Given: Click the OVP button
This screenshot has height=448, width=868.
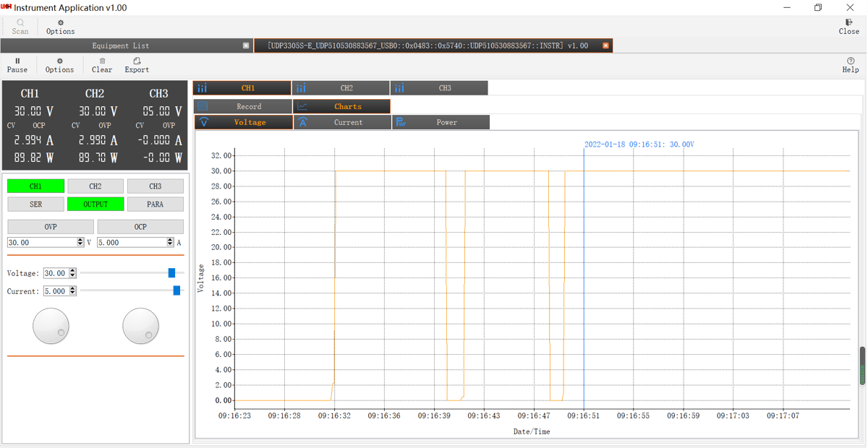Looking at the screenshot, I should click(50, 227).
